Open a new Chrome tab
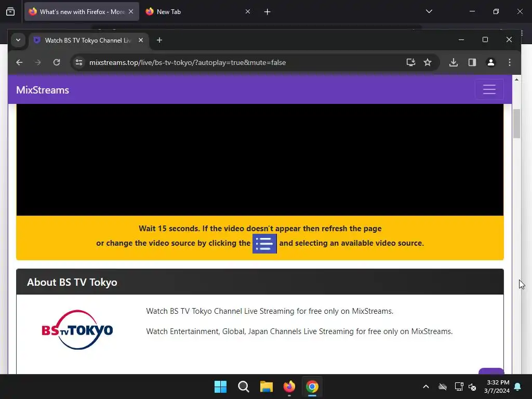 [159, 40]
